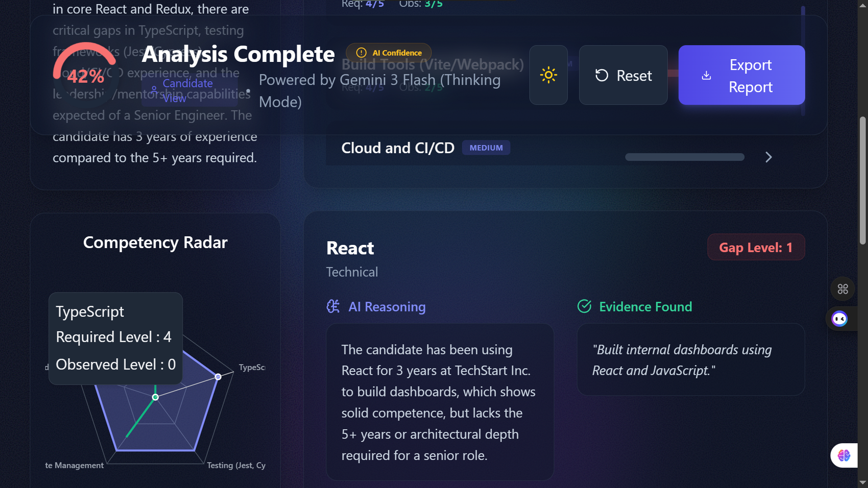The width and height of the screenshot is (868, 488).
Task: Click the Export Report button
Action: [741, 75]
